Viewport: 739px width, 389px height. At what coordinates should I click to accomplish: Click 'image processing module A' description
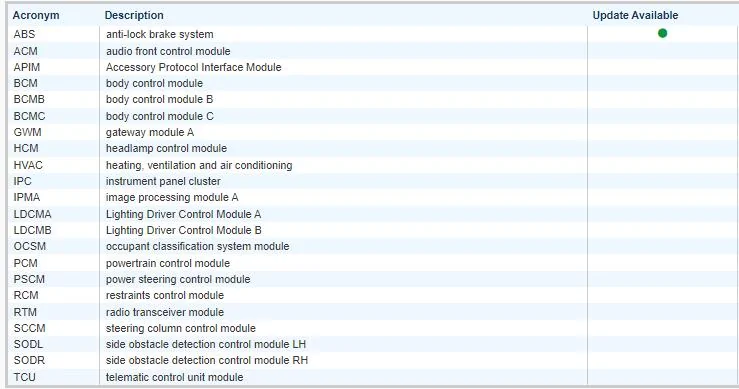[172, 197]
